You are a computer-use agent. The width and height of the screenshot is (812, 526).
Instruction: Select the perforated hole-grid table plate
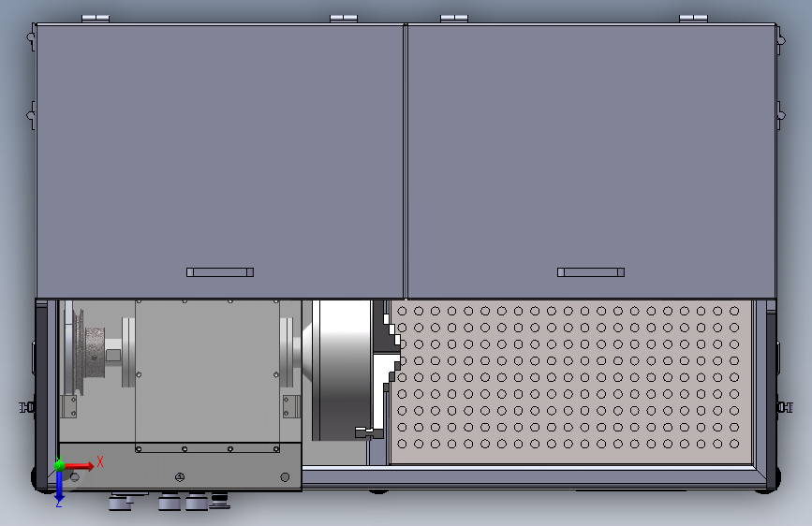570,382
